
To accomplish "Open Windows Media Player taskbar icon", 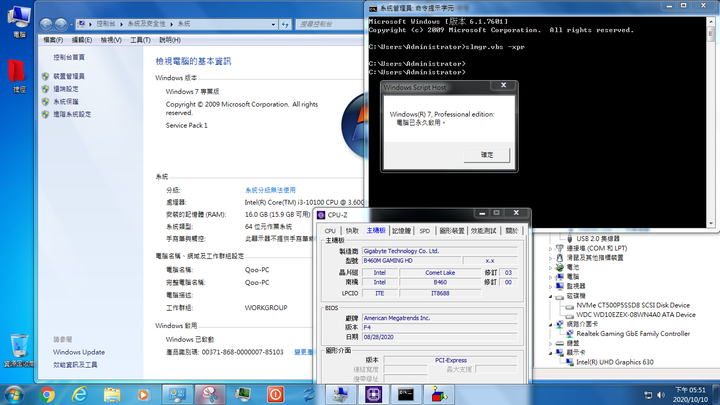I will (143, 394).
